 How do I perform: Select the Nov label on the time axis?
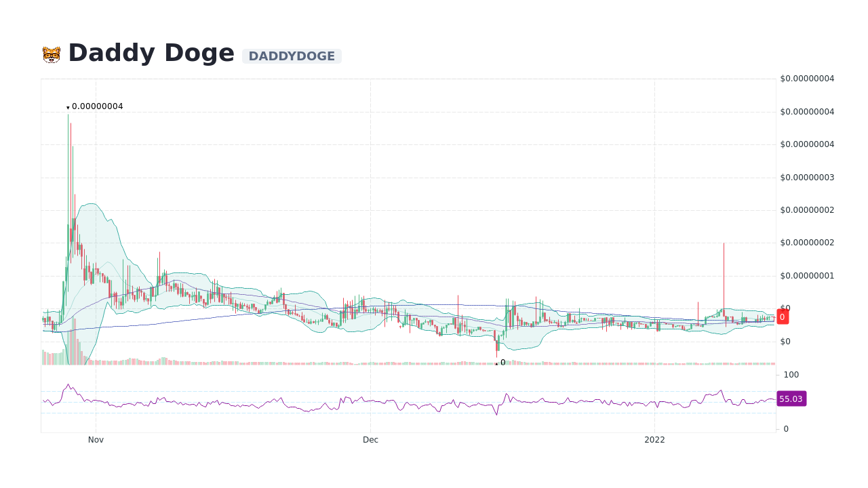click(x=96, y=440)
